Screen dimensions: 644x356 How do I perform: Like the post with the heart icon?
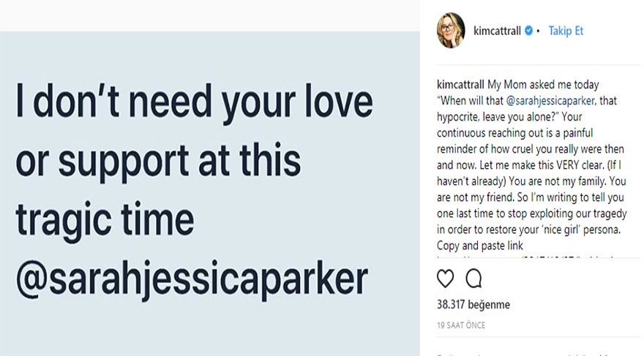point(445,279)
